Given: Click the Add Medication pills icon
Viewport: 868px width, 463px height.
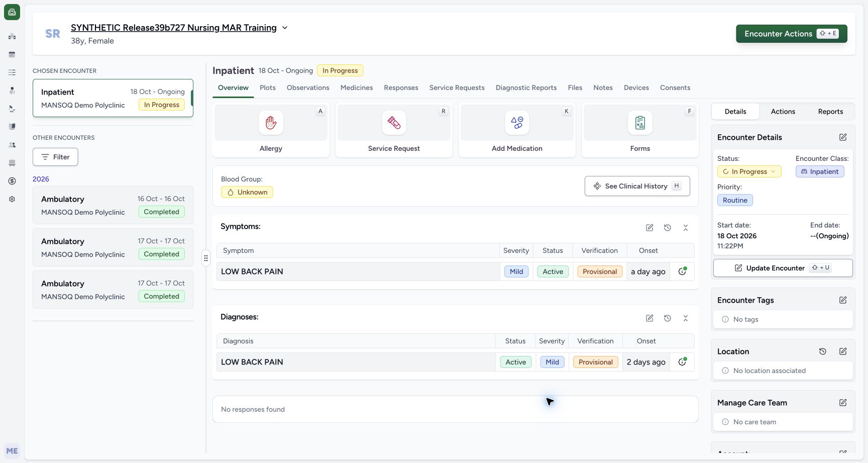Looking at the screenshot, I should 517,123.
